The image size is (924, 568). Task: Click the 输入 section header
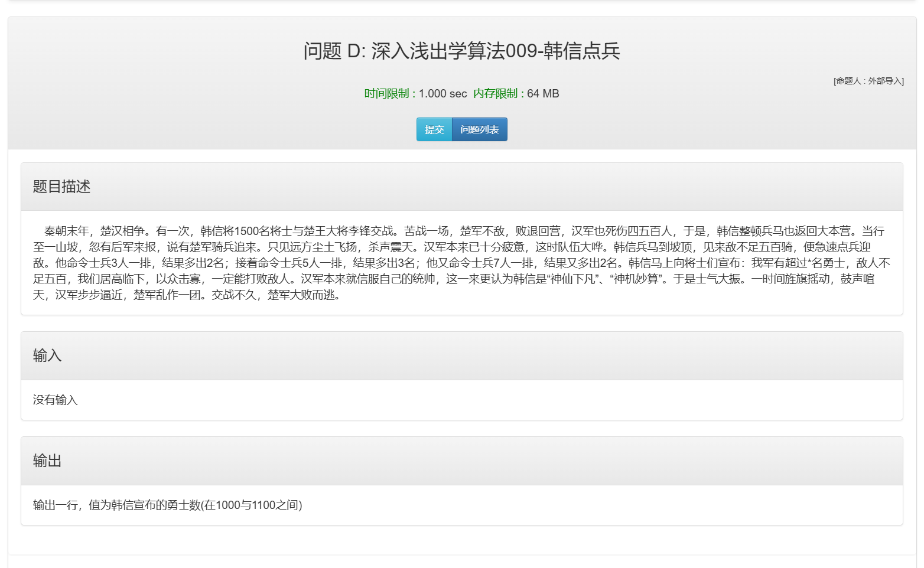tap(47, 355)
